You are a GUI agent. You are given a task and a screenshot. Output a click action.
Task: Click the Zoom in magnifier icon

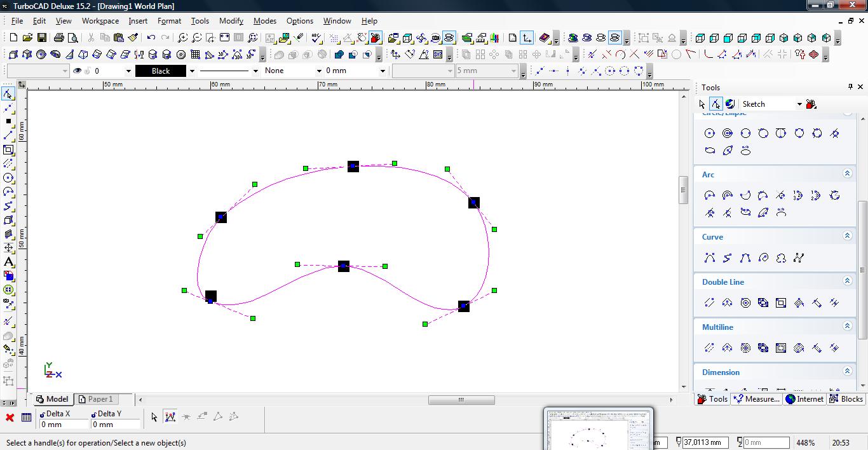coord(182,38)
